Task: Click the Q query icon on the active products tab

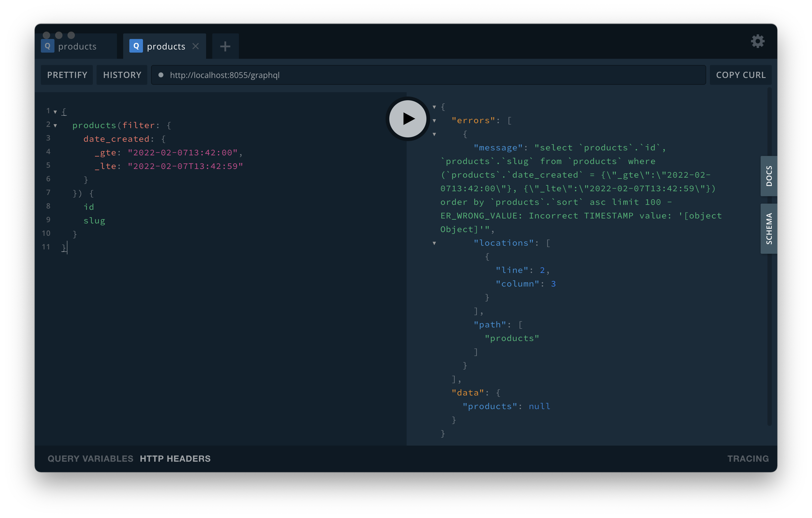Action: [136, 46]
